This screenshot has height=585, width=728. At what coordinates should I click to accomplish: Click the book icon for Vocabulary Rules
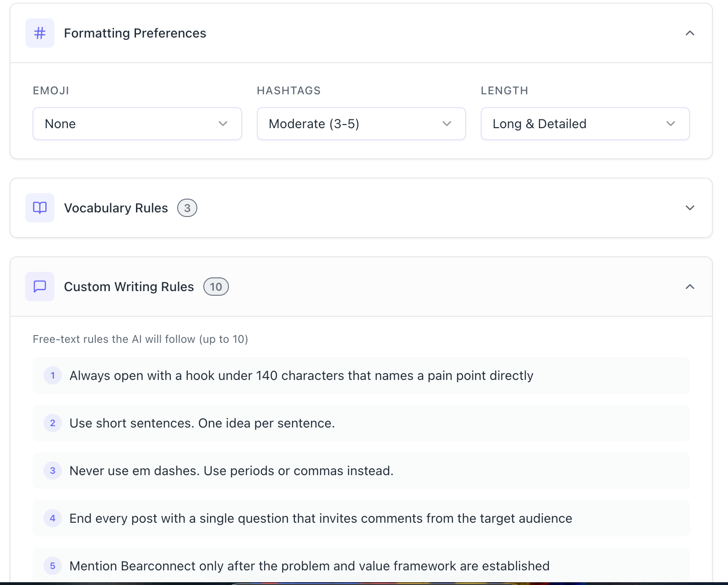point(40,208)
